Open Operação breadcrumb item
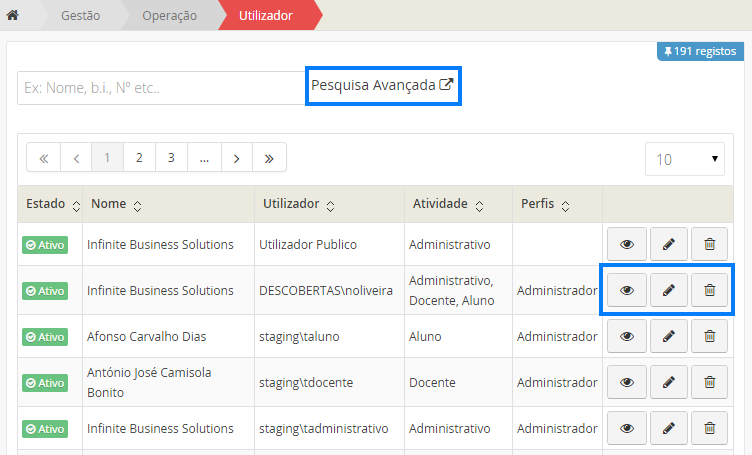 click(169, 16)
